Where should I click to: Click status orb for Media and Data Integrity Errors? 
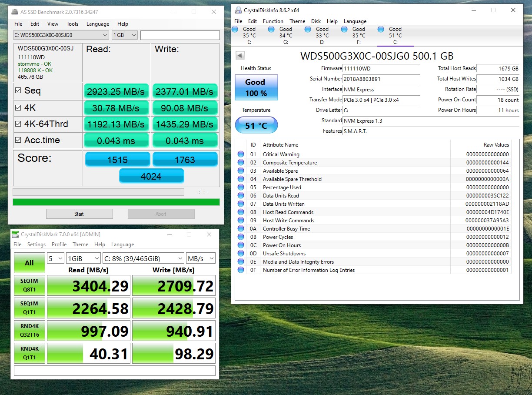pos(241,262)
